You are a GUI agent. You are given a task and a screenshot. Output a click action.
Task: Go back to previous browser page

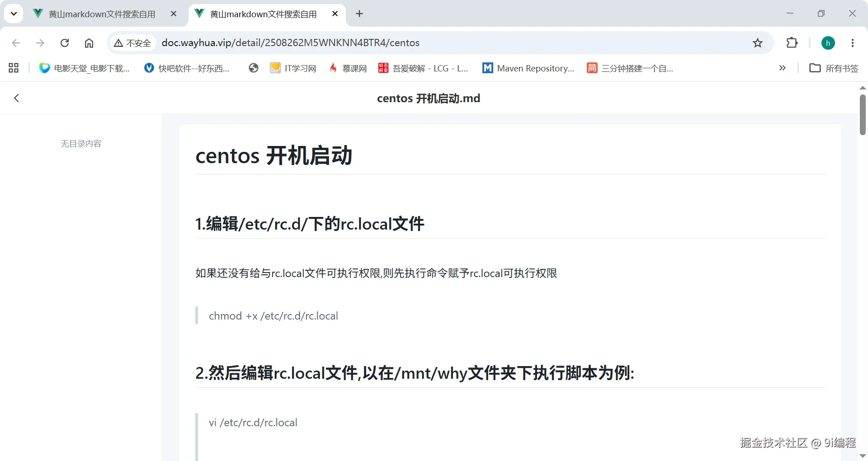click(x=16, y=43)
